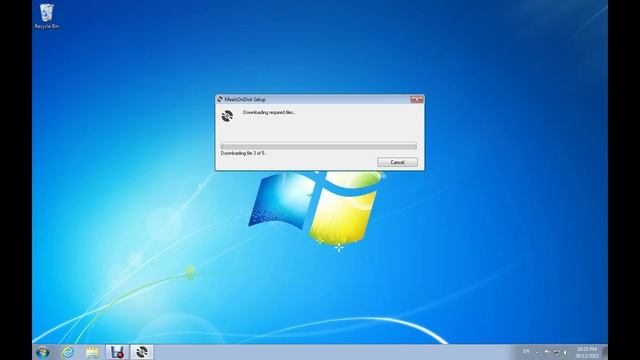Viewport: 640px width, 360px height.
Task: Click the setup icon in dialog title bar
Action: pyautogui.click(x=220, y=99)
